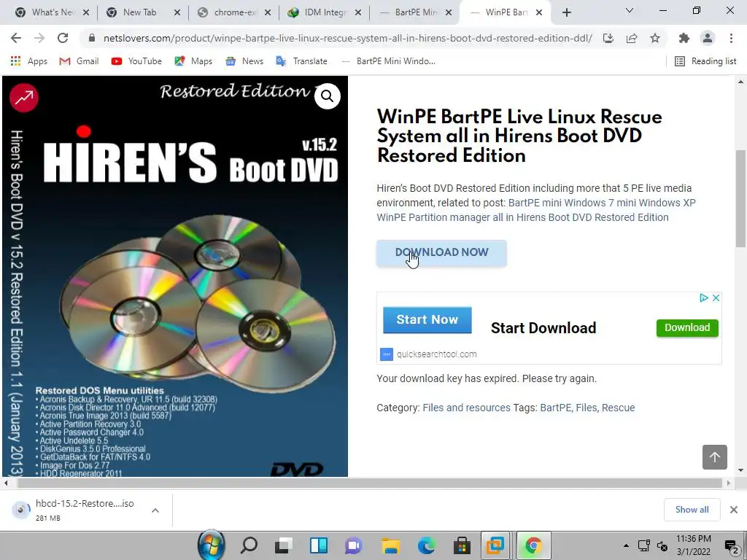Zoom the product image with the magnifier
Screen dimensions: 747x560
coord(328,96)
